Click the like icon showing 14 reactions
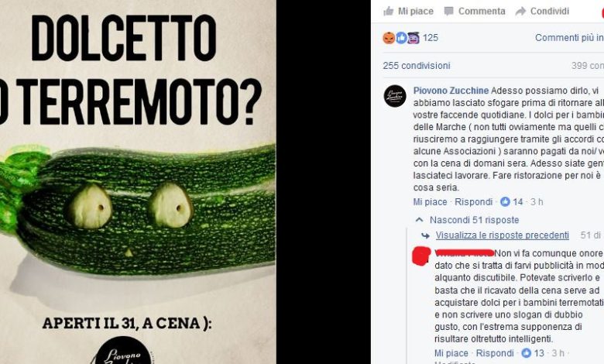Image resolution: width=604 pixels, height=364 pixels. 505,201
